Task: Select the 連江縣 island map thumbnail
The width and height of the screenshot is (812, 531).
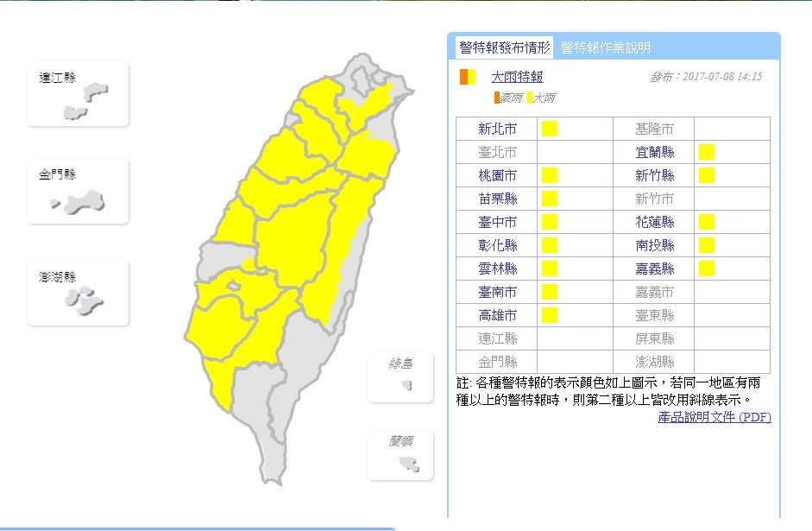Action: (79, 94)
